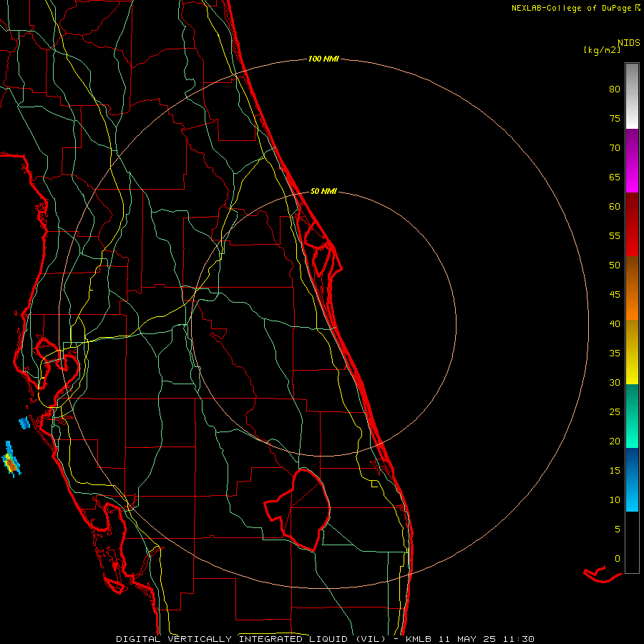Click the 70 value on the VIL scale
644x644 pixels.
(x=615, y=148)
